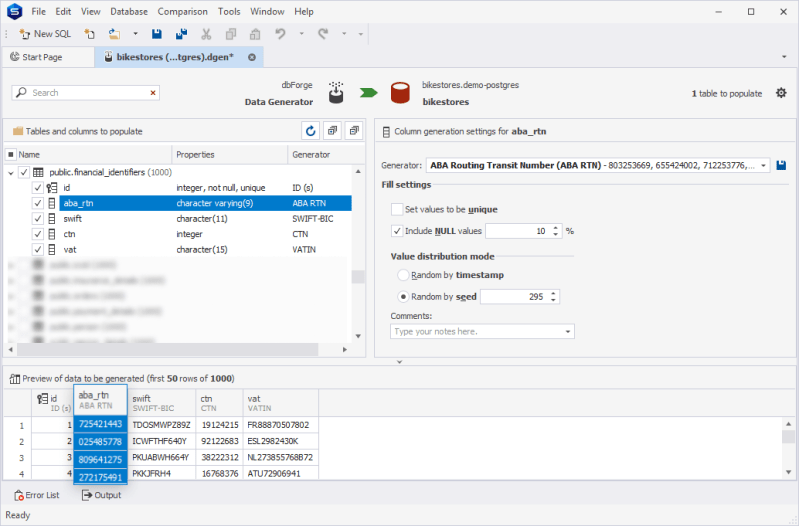The width and height of the screenshot is (799, 526).
Task: Open the View menu
Action: [91, 11]
